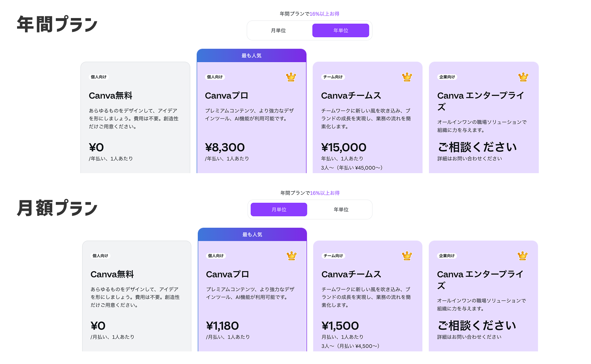Viewport: 591px width, 364px height.
Task: Click 個人向け tag on annual Canva無料 card
Action: [x=98, y=77]
